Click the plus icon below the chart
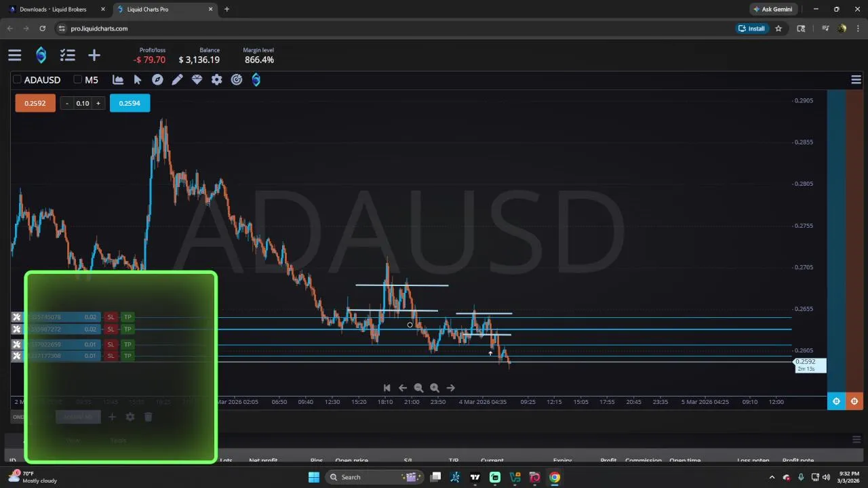Image resolution: width=868 pixels, height=488 pixels. pos(112,417)
